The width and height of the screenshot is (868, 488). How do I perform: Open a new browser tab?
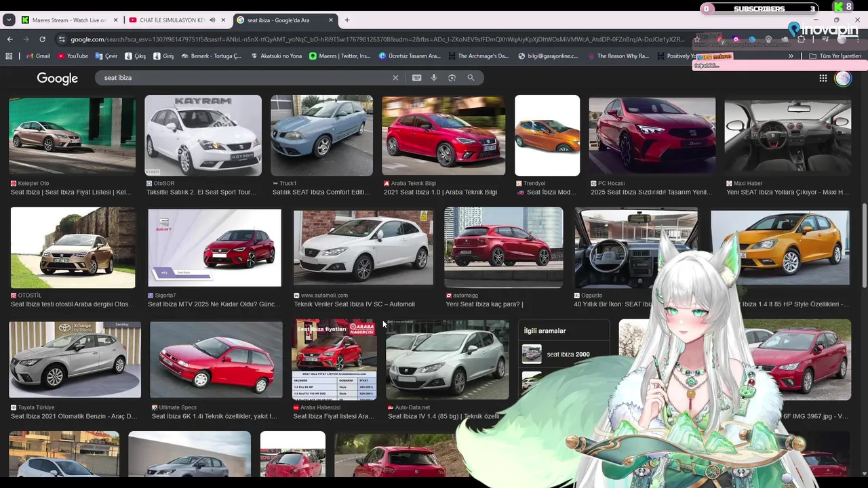(x=347, y=20)
